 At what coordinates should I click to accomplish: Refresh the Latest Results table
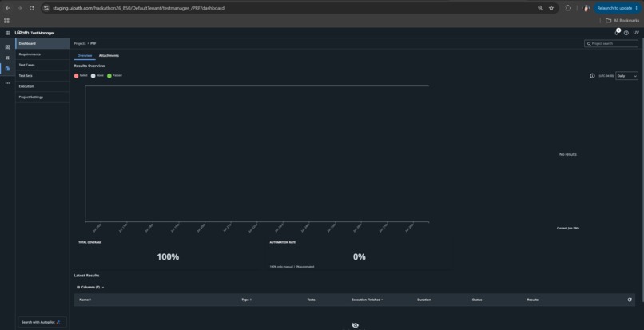630,300
